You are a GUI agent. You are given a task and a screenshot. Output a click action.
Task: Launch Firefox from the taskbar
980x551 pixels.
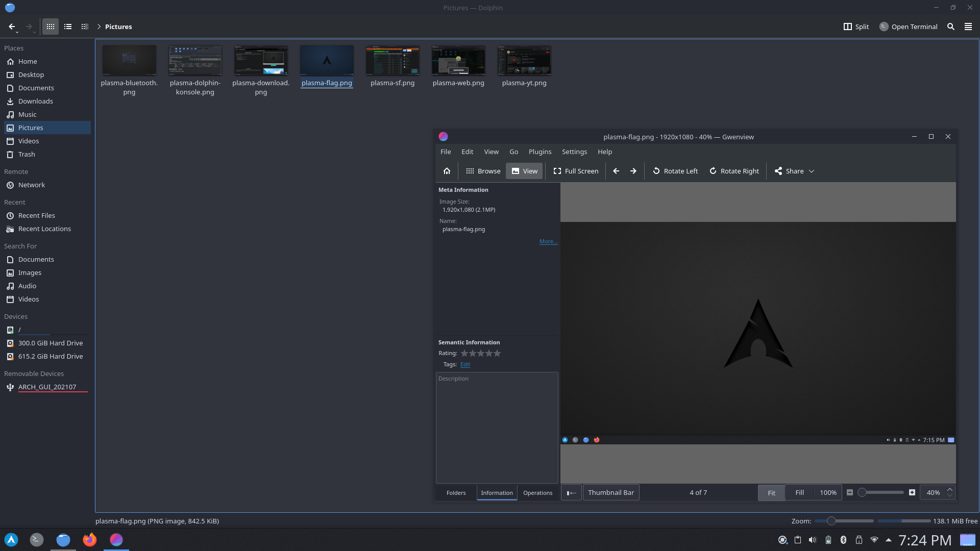pyautogui.click(x=89, y=540)
